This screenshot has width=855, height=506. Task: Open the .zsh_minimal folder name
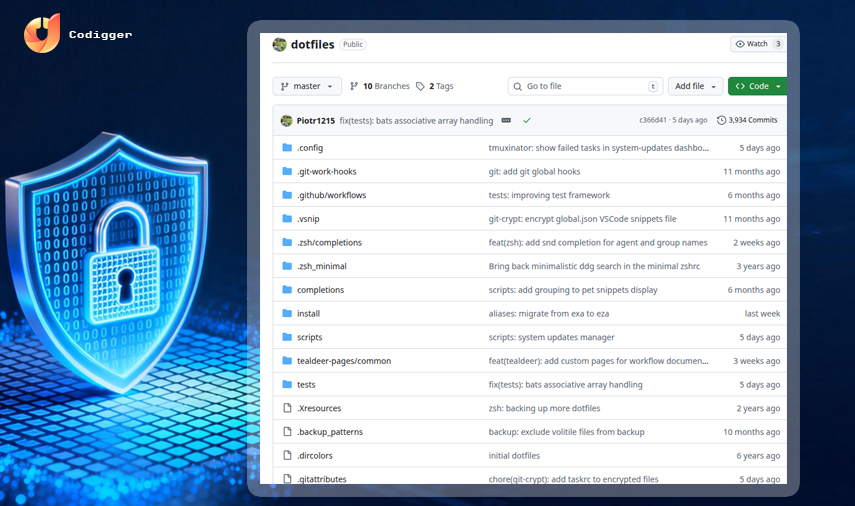[x=322, y=266]
